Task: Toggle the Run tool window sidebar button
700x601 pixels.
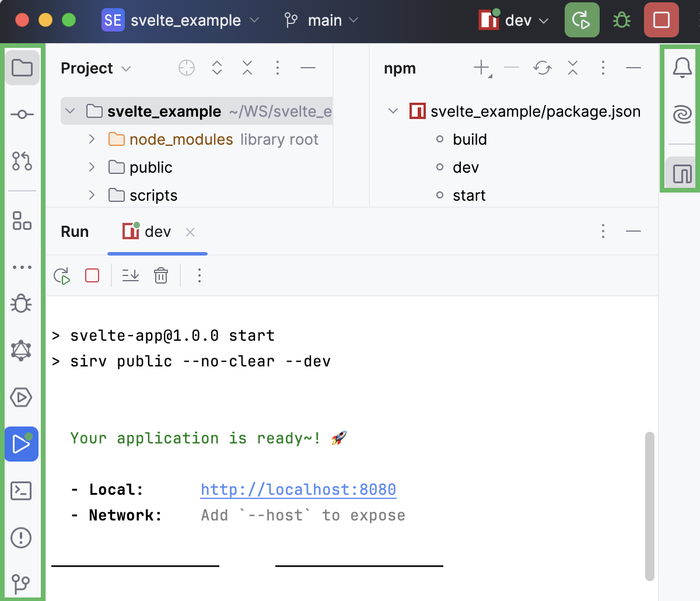Action: (x=22, y=444)
